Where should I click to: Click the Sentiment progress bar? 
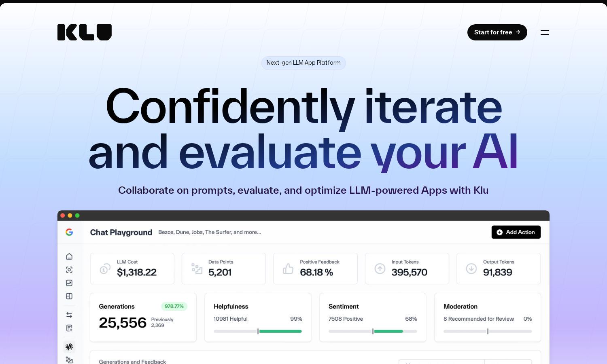(x=373, y=331)
